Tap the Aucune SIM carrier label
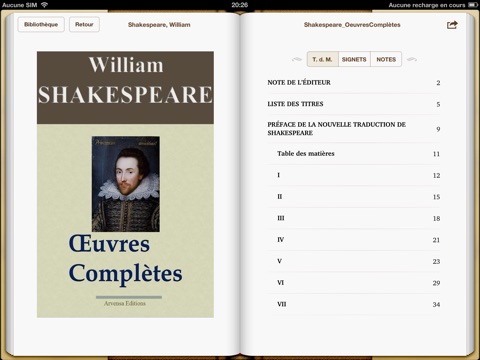Image resolution: width=480 pixels, height=360 pixels. [x=19, y=5]
